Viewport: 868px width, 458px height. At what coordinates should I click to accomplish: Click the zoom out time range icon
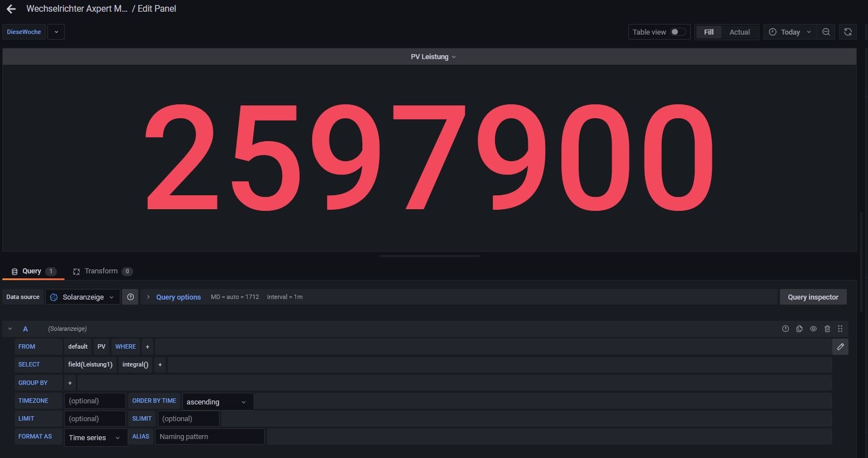tap(826, 32)
